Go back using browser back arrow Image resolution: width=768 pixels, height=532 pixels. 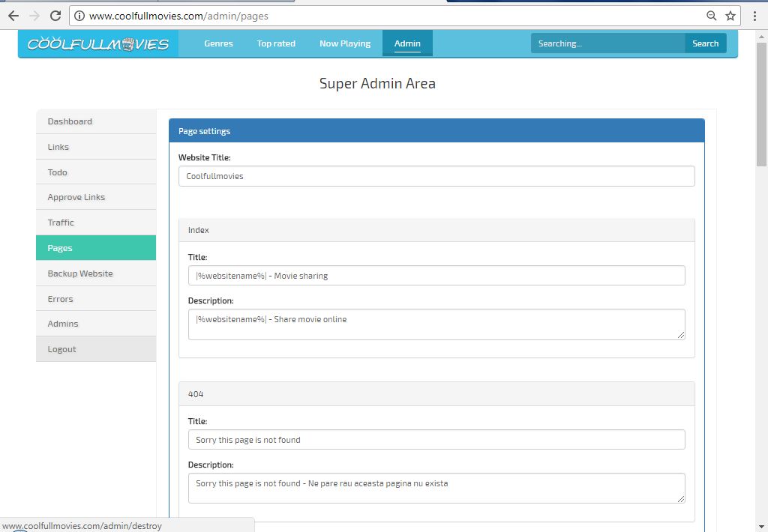(x=13, y=16)
